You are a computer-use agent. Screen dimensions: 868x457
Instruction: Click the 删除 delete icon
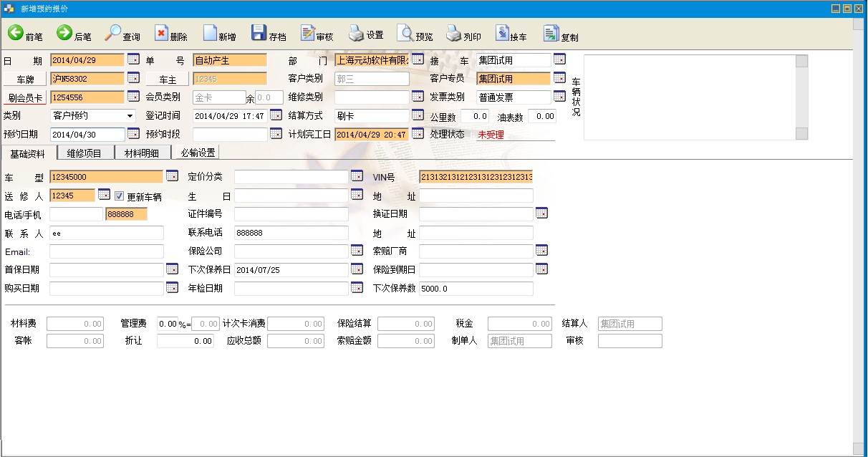[162, 33]
